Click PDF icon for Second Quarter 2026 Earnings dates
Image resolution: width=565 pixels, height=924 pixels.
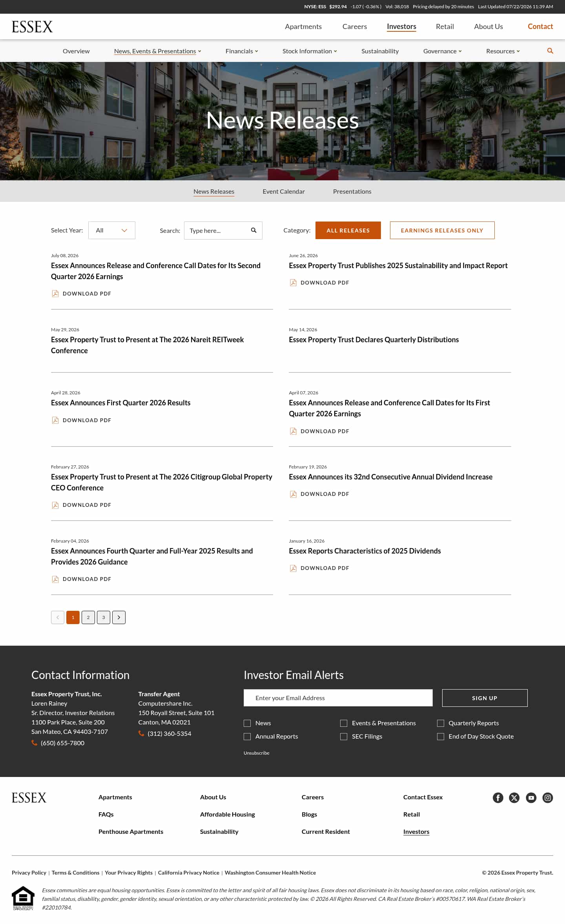point(55,294)
